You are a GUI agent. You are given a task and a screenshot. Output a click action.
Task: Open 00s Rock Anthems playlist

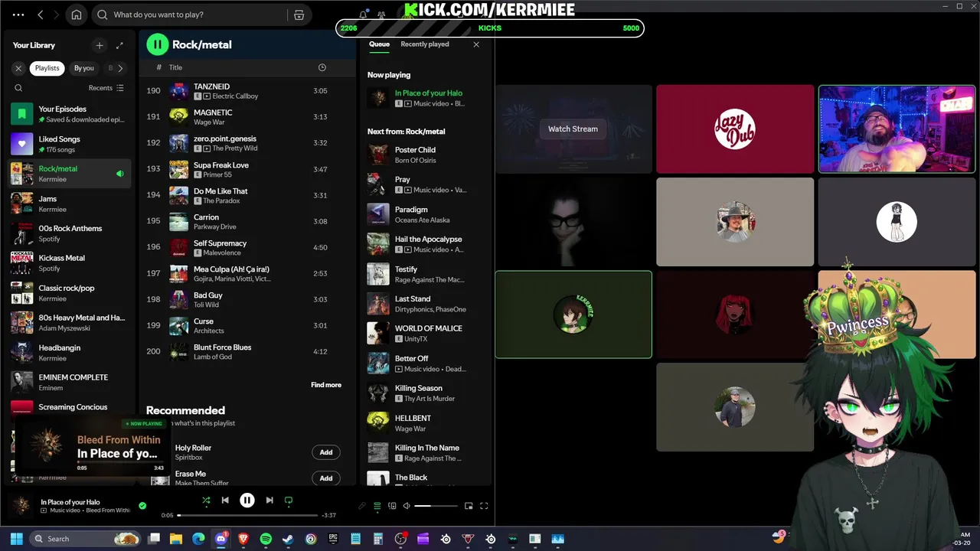tap(70, 233)
